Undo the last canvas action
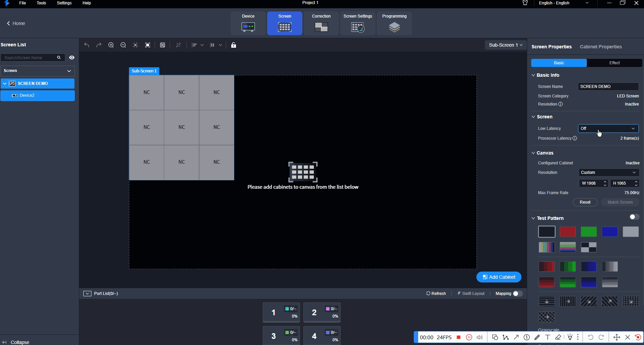 point(87,45)
